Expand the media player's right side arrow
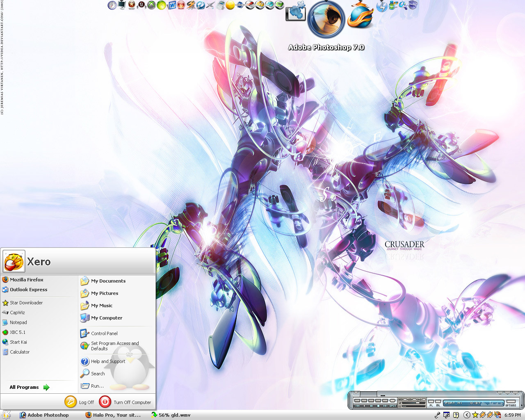This screenshot has height=420, width=525. point(522,406)
